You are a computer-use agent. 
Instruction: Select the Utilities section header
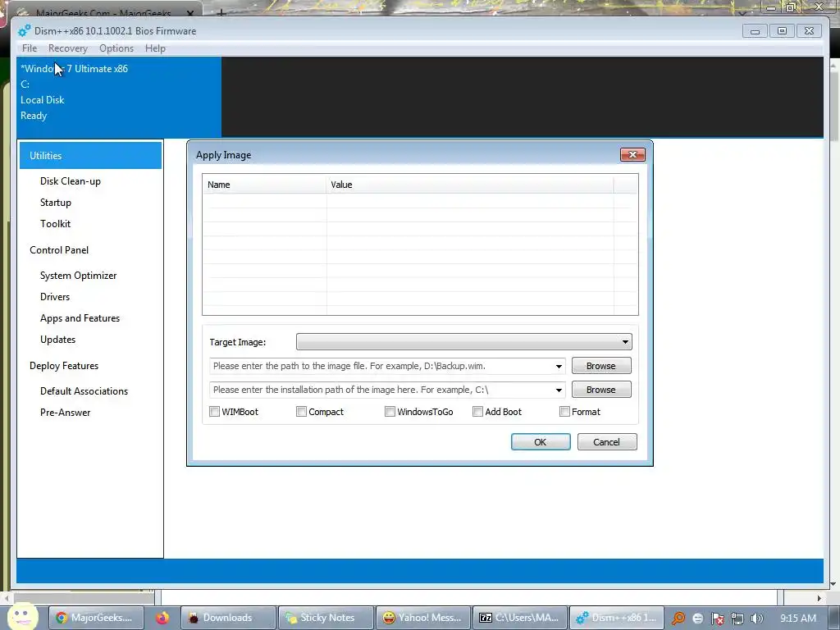click(90, 155)
